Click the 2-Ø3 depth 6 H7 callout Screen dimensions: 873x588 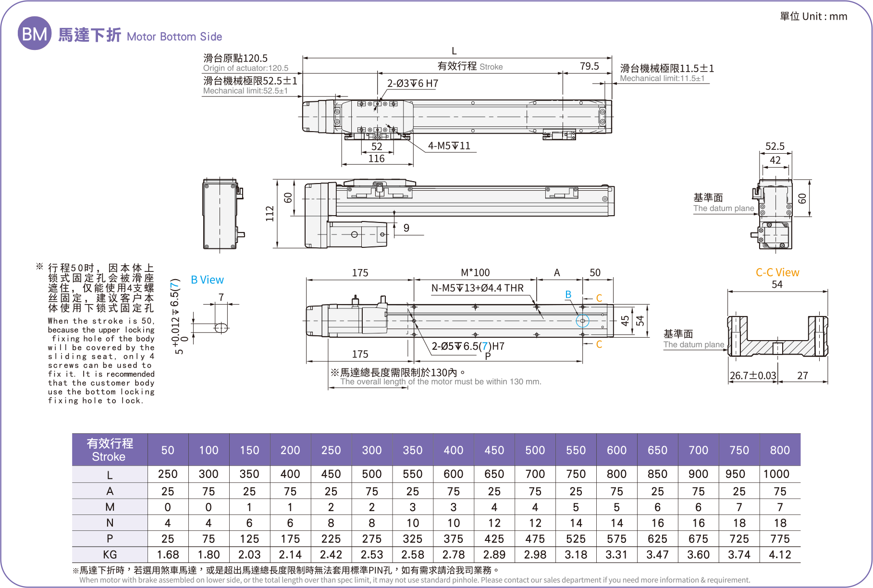point(413,84)
